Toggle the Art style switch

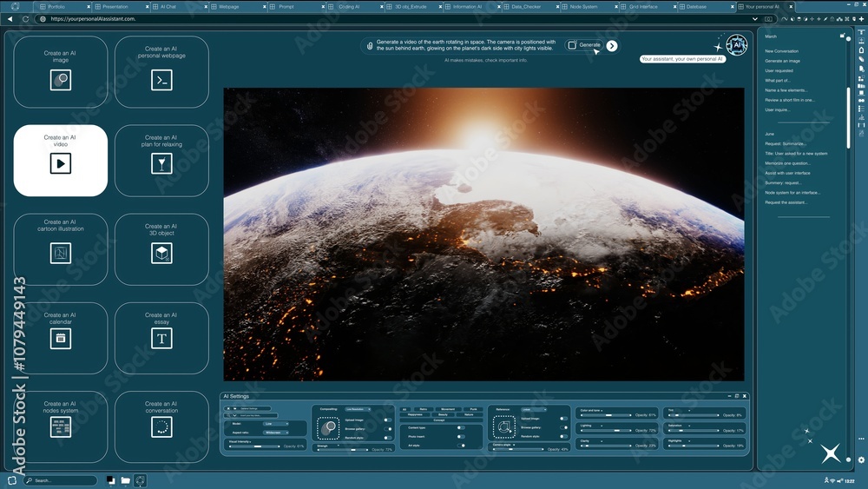461,446
